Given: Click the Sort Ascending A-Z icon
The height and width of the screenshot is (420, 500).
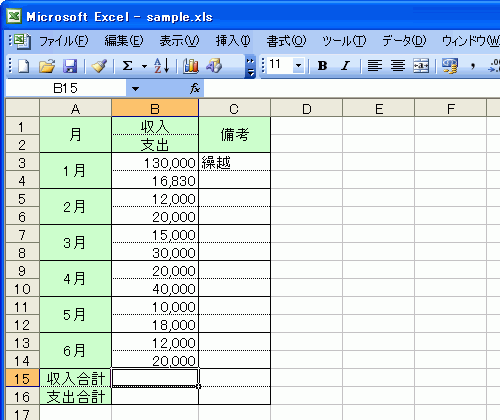Looking at the screenshot, I should pyautogui.click(x=162, y=66).
